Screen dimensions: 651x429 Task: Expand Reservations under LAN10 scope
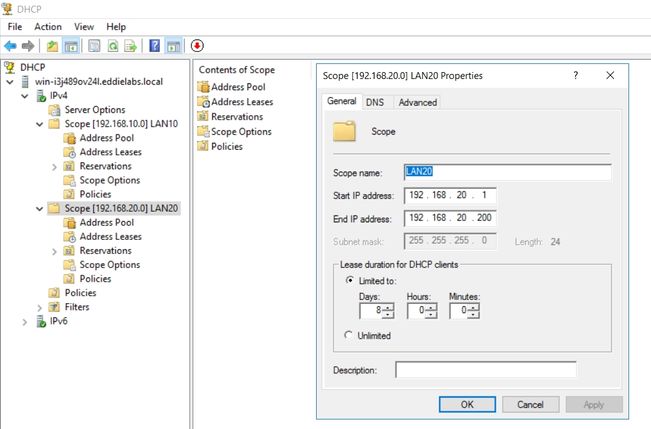[54, 167]
